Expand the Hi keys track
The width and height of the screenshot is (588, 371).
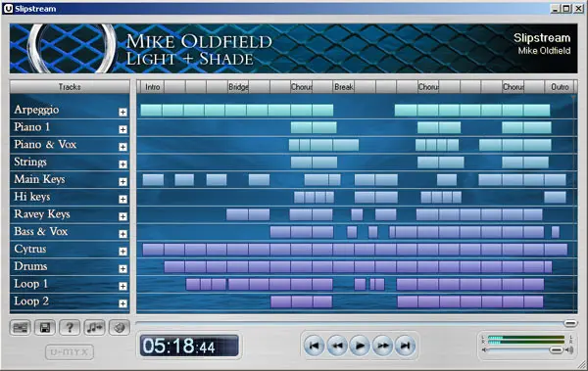click(x=122, y=199)
